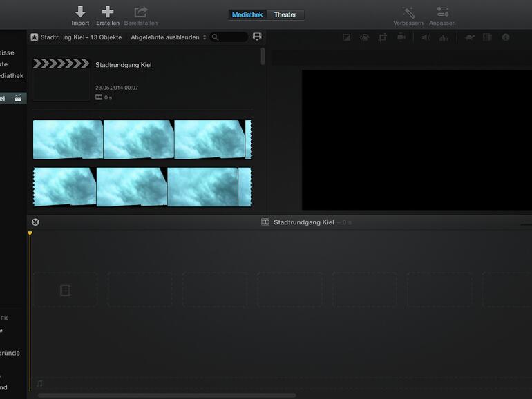Toggle the color balance adjustment icon
Screen dimensions: 532x399
(347, 37)
